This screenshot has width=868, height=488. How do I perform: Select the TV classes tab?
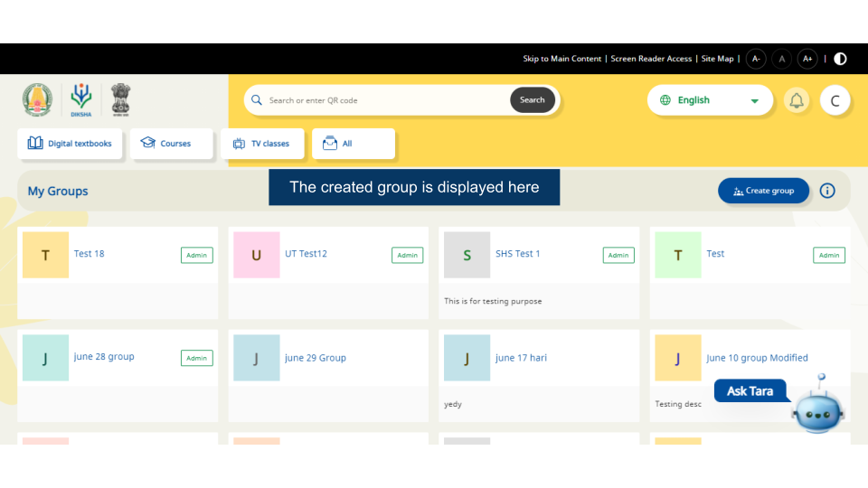pos(262,144)
